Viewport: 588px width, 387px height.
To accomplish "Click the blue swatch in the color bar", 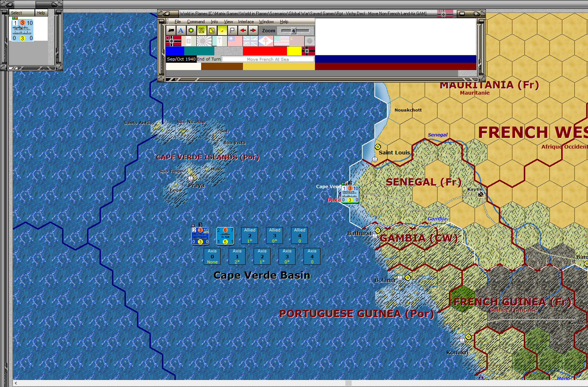I will tap(175, 51).
